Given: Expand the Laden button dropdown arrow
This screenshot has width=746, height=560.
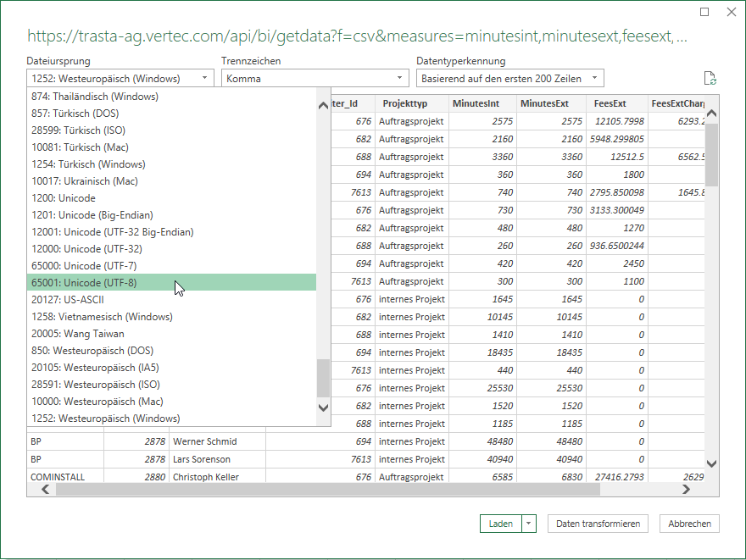Looking at the screenshot, I should [530, 524].
